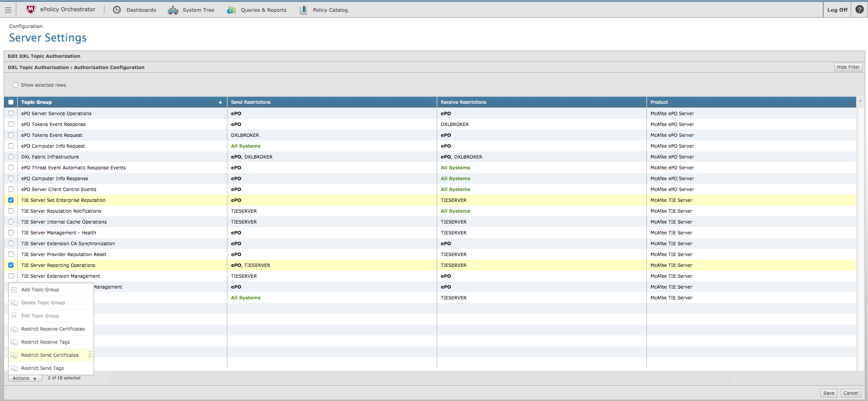Screen dimensions: 868x401
Task: Click TIE Server Reputation Notifications row text
Action: [61, 211]
